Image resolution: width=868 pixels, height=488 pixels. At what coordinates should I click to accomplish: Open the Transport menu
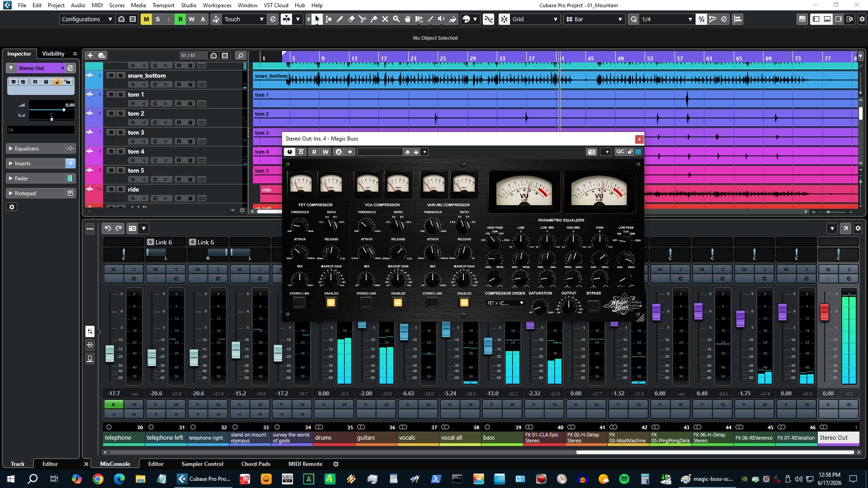pyautogui.click(x=163, y=5)
